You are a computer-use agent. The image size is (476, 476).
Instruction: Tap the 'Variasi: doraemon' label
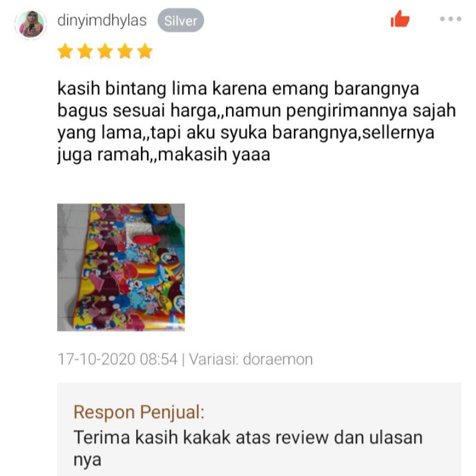pos(250,359)
